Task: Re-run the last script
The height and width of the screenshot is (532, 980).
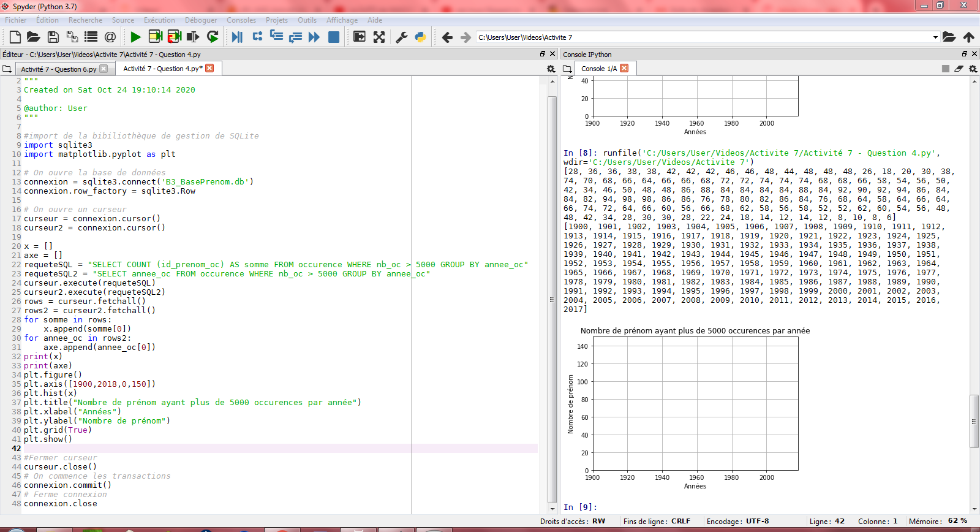Action: (x=213, y=37)
